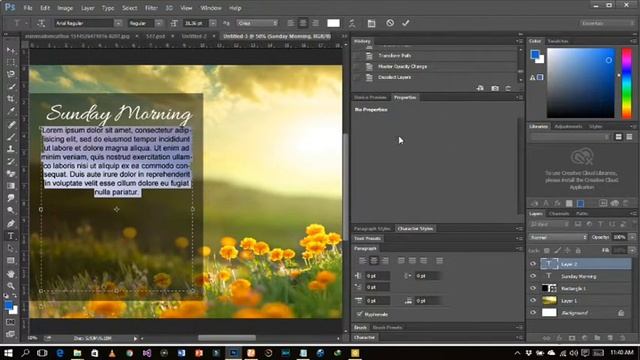Uncheck the Hyphenate checkbox
Screen dimensions: 640x360
tap(359, 314)
